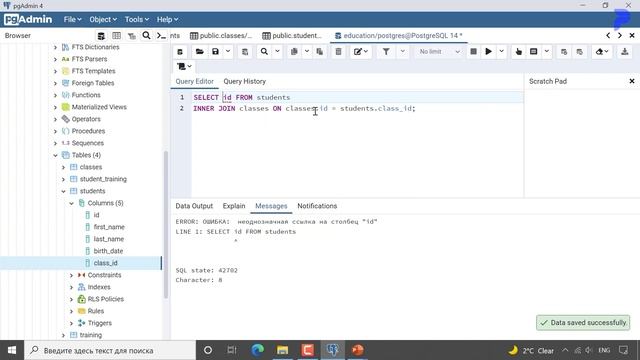Viewport: 640px width, 360px height.
Task: Select the Materialized Views tree item
Action: click(x=99, y=107)
